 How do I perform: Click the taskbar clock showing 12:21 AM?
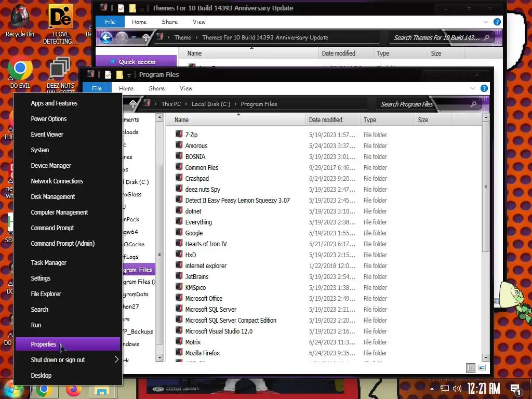(483, 389)
